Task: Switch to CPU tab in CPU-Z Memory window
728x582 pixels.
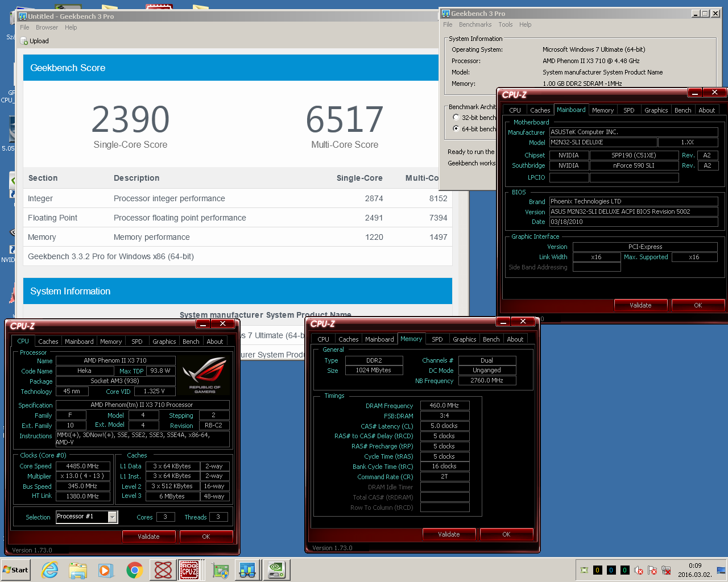Action: [323, 339]
